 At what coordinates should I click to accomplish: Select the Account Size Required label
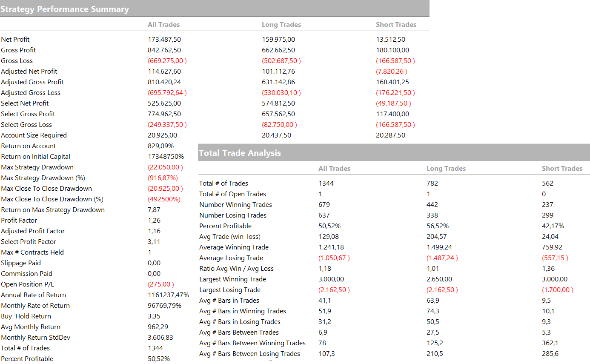click(34, 135)
